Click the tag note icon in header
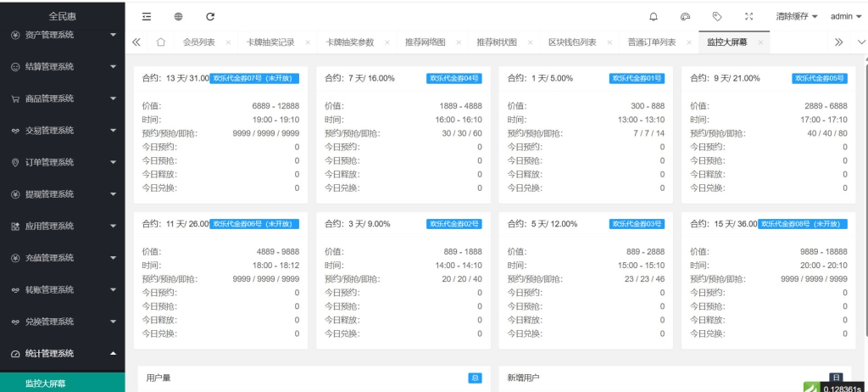Viewport: 868px width, 392px height. point(717,16)
